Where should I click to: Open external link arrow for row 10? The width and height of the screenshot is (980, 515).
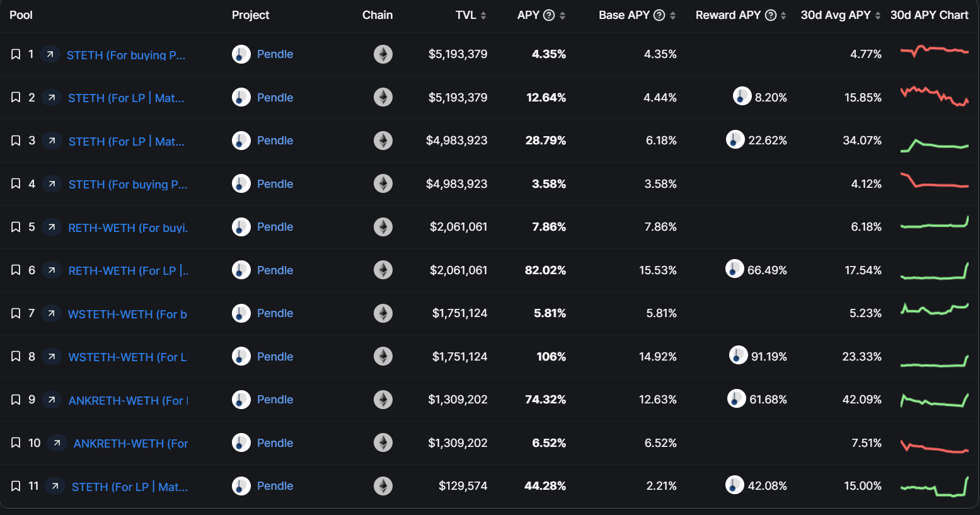[57, 443]
